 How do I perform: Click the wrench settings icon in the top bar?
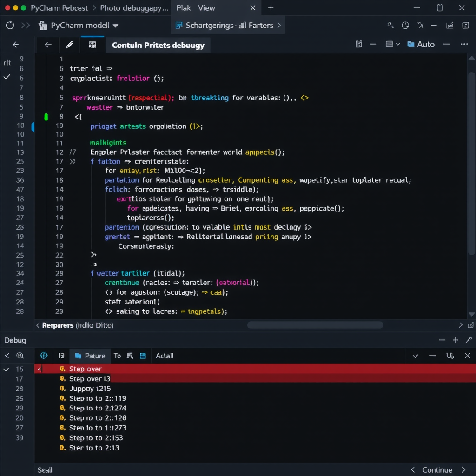click(x=420, y=25)
